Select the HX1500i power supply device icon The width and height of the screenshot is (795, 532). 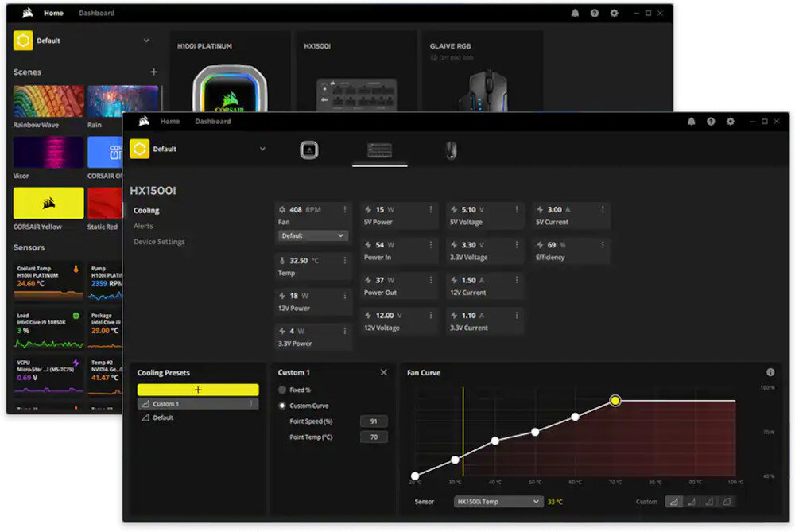coord(380,150)
